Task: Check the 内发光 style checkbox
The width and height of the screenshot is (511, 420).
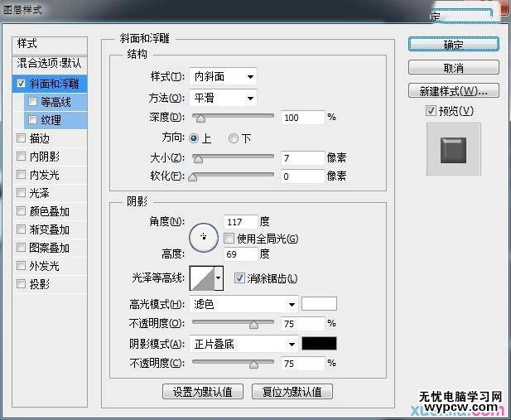Action: click(x=21, y=175)
